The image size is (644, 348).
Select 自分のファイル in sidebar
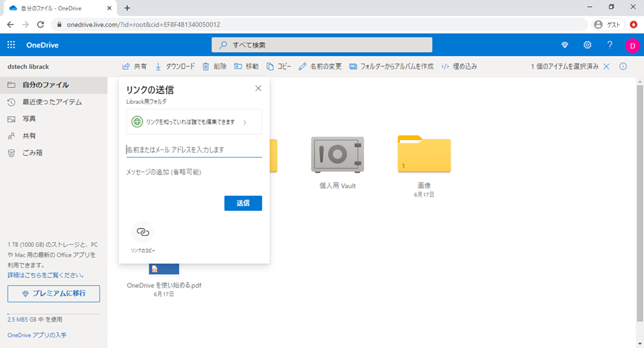coord(53,85)
